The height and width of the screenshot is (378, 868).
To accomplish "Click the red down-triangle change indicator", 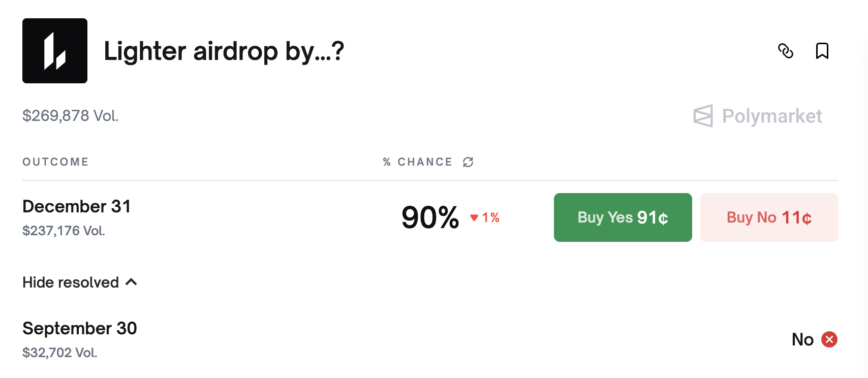I will click(474, 217).
